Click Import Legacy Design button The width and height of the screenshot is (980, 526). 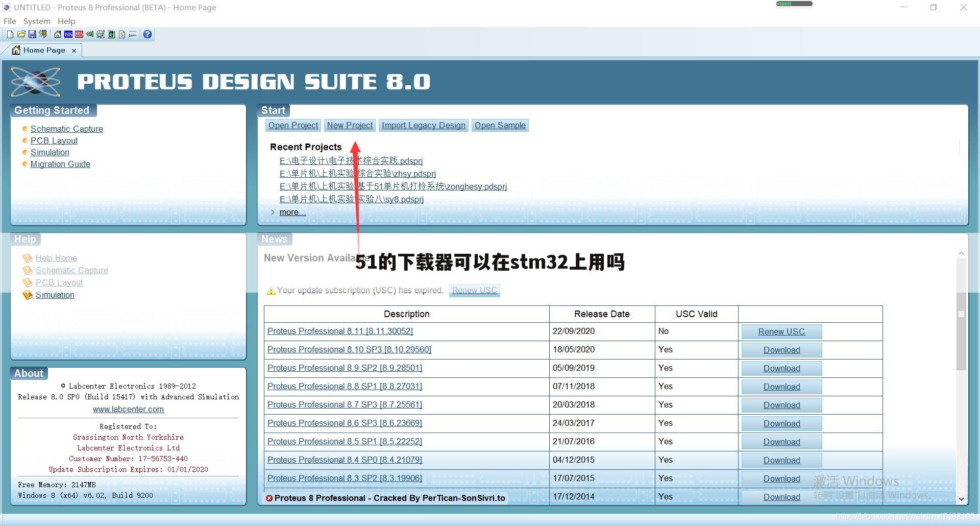(424, 125)
